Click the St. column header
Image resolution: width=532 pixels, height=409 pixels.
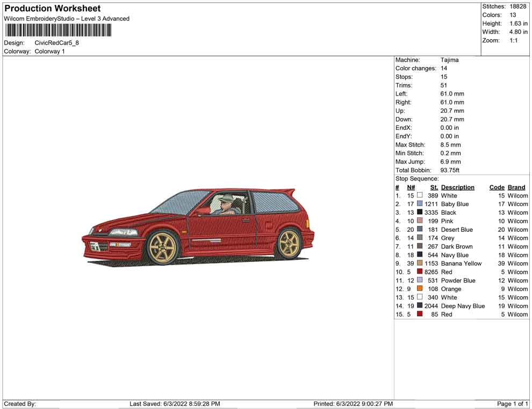pyautogui.click(x=434, y=187)
